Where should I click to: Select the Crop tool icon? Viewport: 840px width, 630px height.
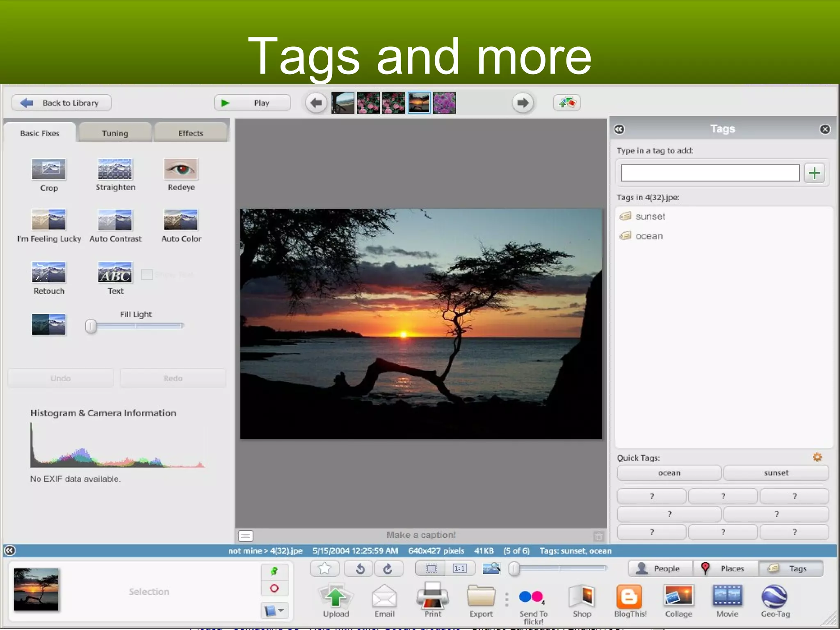coord(48,169)
